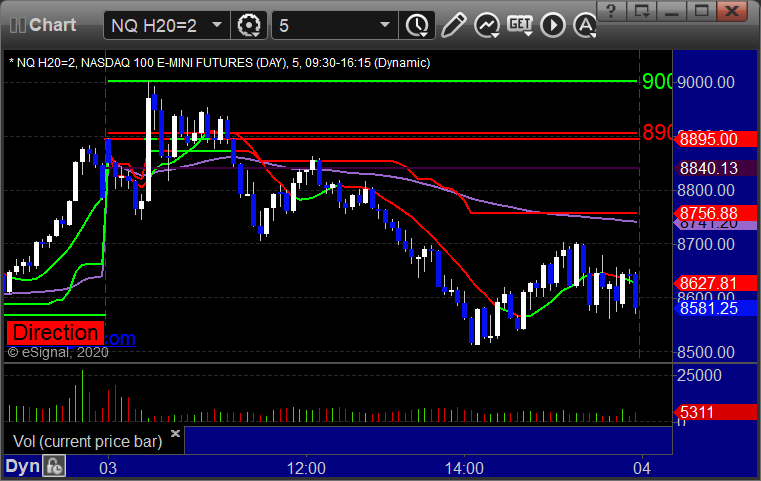Click the © eSignal, 2020 copyright text

tap(58, 352)
